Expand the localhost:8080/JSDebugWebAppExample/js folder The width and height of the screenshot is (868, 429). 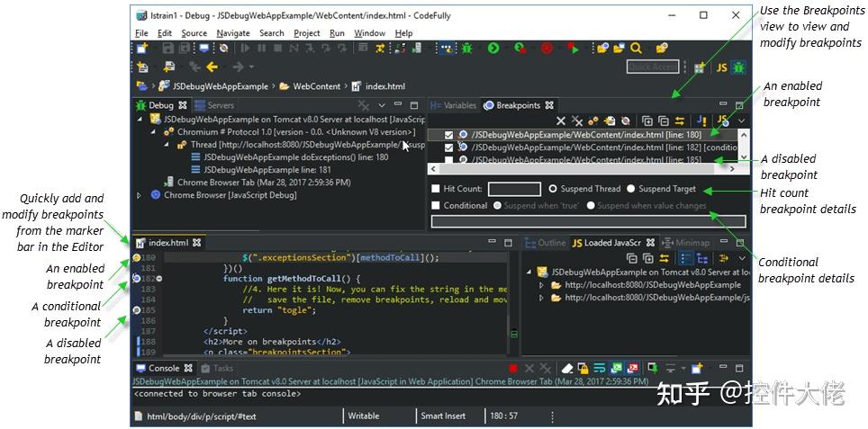542,298
